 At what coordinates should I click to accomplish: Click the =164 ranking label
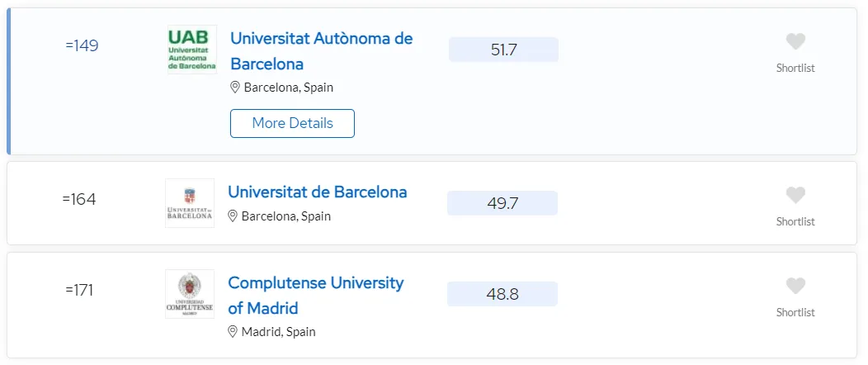pyautogui.click(x=79, y=199)
